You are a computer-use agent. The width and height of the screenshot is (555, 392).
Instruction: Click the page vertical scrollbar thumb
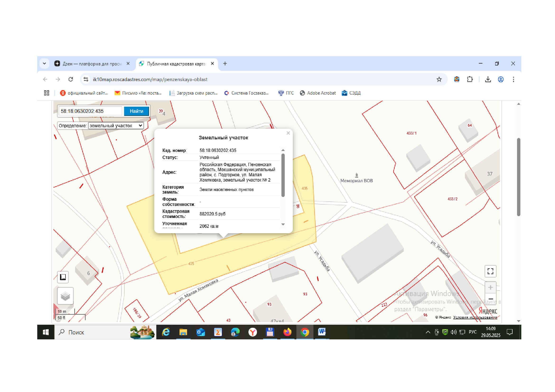pos(518,177)
